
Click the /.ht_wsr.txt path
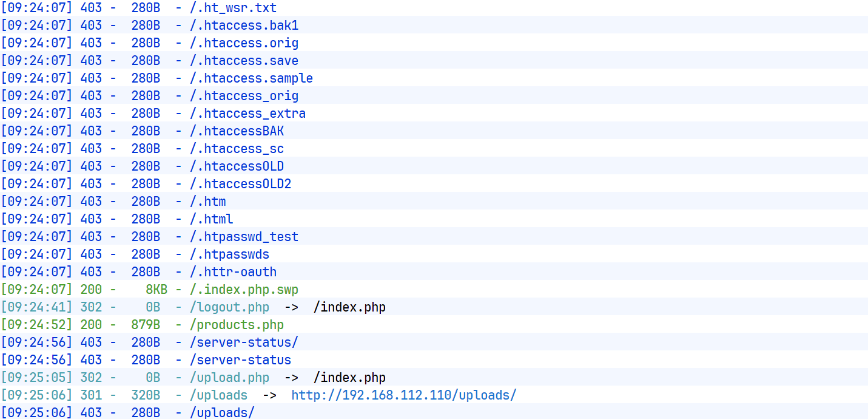(233, 8)
